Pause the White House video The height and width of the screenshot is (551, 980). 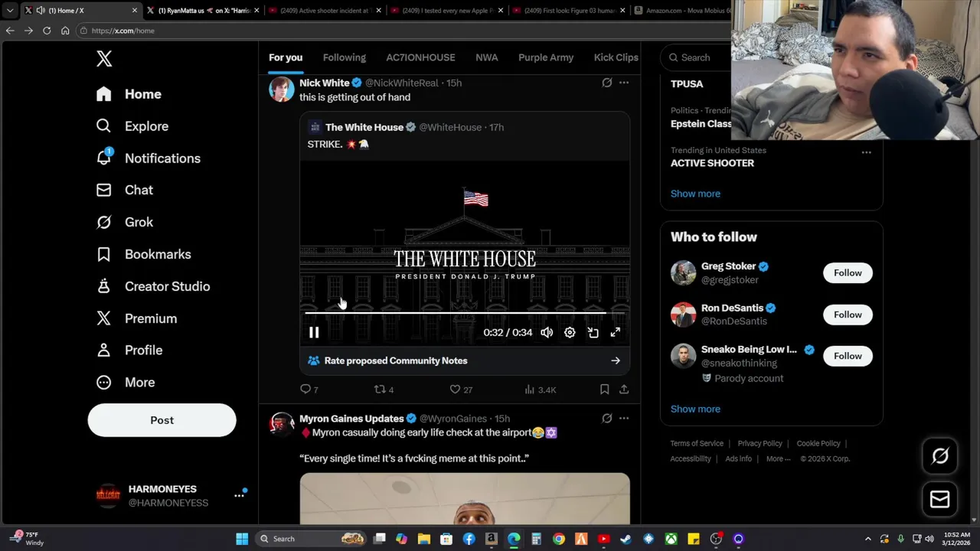(314, 332)
